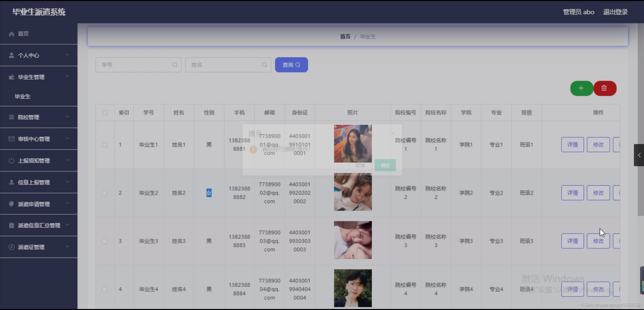This screenshot has height=310, width=644.
Task: Expand 派遣证管理 menu chevron
Action: click(67, 246)
